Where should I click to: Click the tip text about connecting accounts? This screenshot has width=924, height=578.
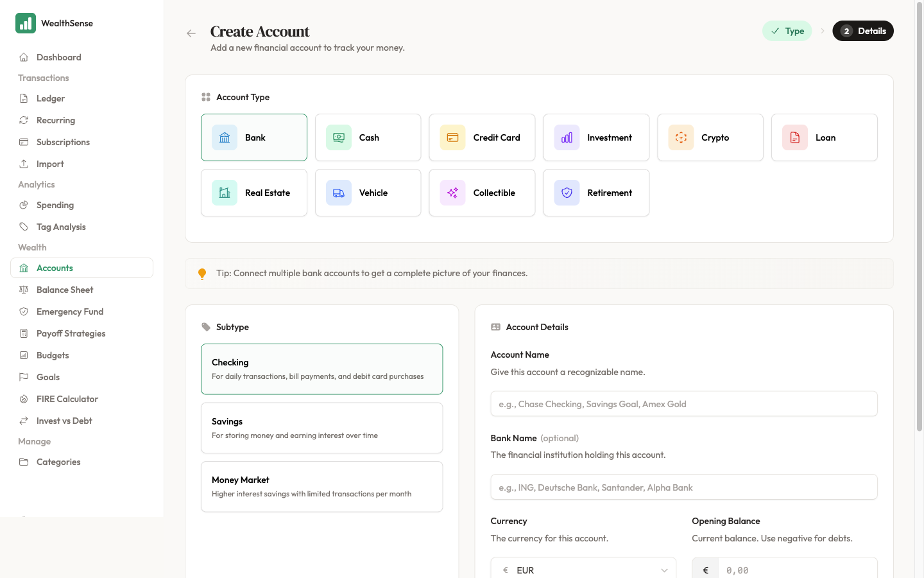click(x=372, y=273)
